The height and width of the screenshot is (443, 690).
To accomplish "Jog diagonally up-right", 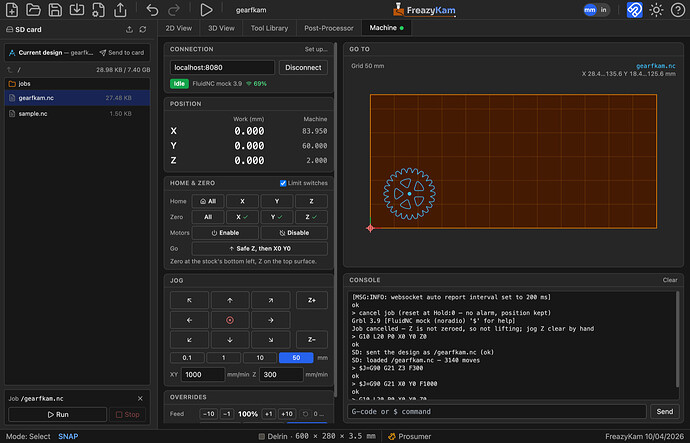I will pos(271,300).
